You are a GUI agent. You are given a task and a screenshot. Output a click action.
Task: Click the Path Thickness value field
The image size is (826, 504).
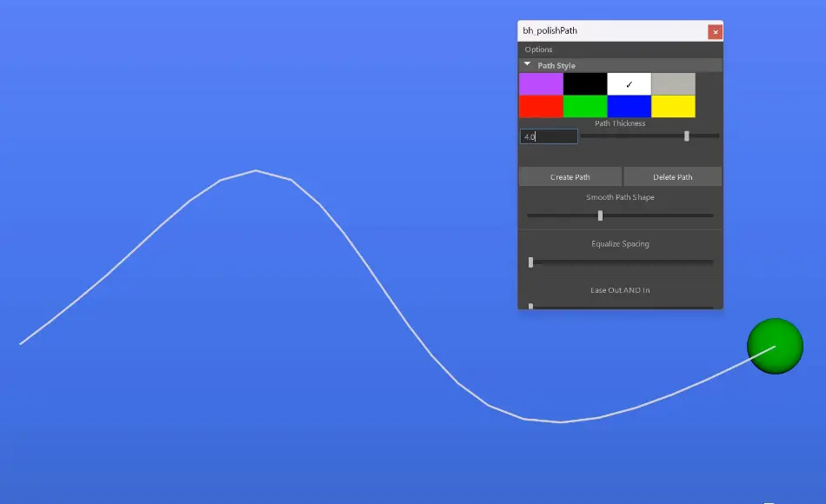click(549, 137)
